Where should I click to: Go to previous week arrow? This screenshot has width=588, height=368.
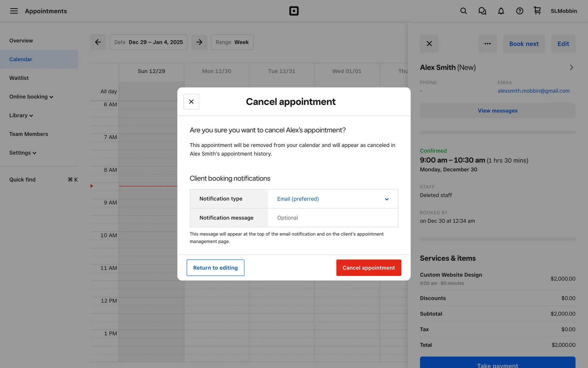click(98, 42)
